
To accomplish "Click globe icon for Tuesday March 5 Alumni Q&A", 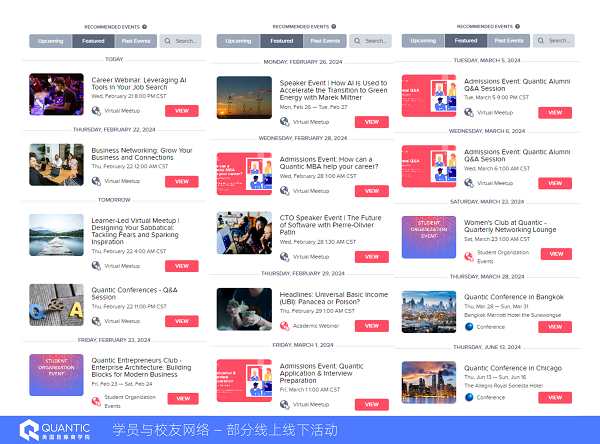I will pos(469,113).
